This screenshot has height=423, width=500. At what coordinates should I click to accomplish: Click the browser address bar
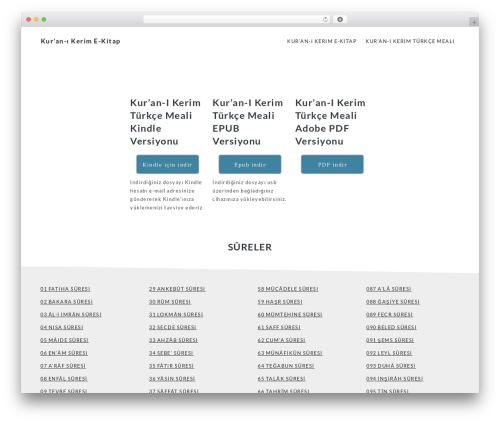(x=236, y=20)
